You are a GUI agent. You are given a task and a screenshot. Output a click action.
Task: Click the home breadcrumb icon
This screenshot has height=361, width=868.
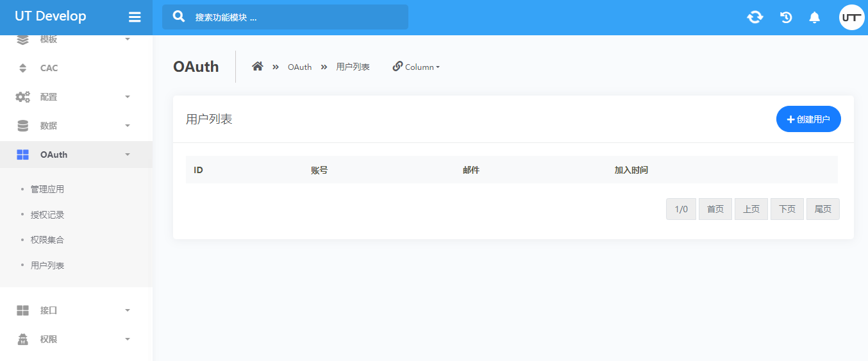tap(258, 67)
